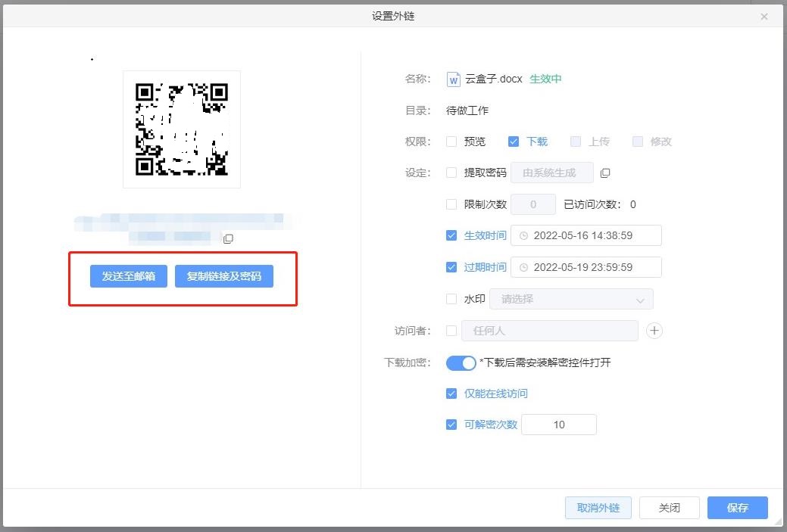The height and width of the screenshot is (532, 787).
Task: Click clock icon in 过期时间 field
Action: (x=523, y=267)
